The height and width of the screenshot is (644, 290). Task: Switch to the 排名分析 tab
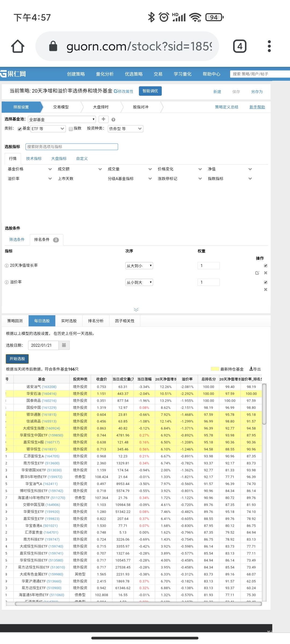point(96,321)
